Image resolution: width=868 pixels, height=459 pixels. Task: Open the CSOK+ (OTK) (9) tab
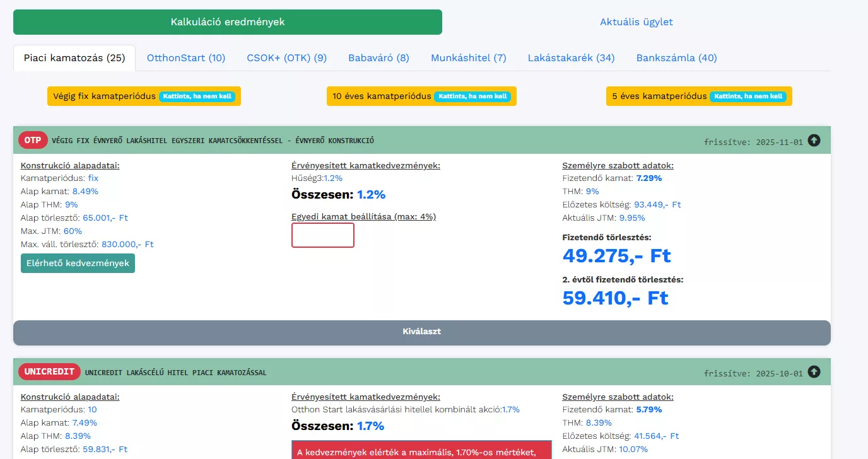coord(286,58)
